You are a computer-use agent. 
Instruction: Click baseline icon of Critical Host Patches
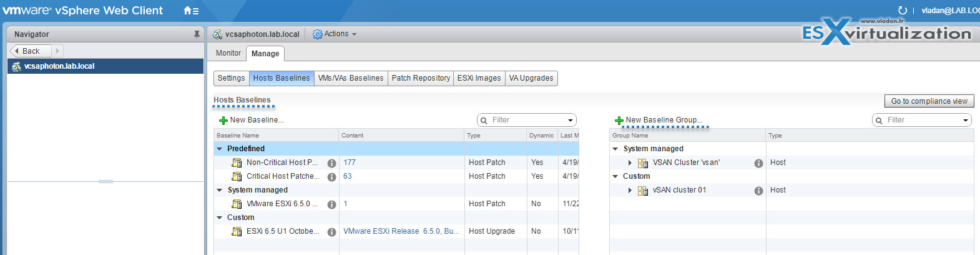tap(237, 176)
